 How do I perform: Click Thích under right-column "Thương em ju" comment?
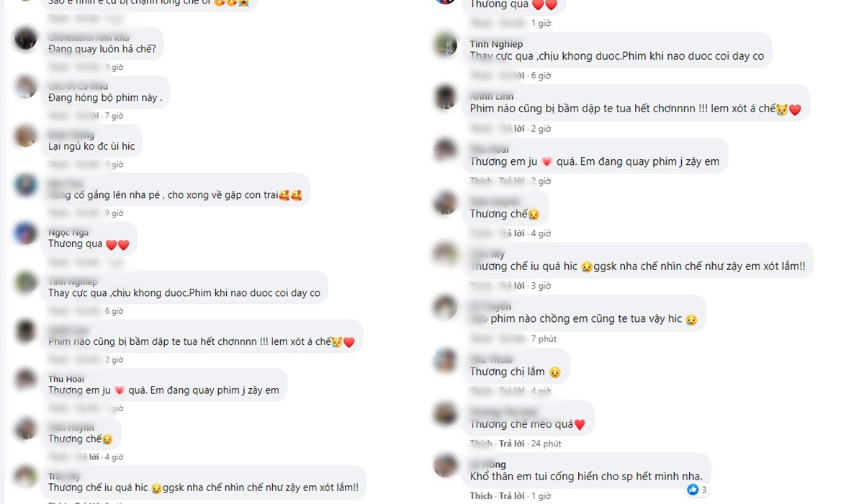481,181
